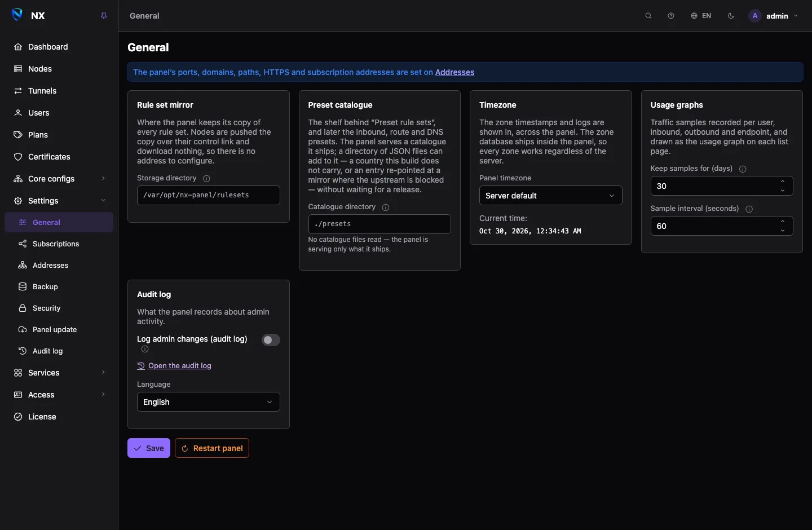Click the Panel update cloud icon
Screen dimensions: 812x530
(x=23, y=329)
